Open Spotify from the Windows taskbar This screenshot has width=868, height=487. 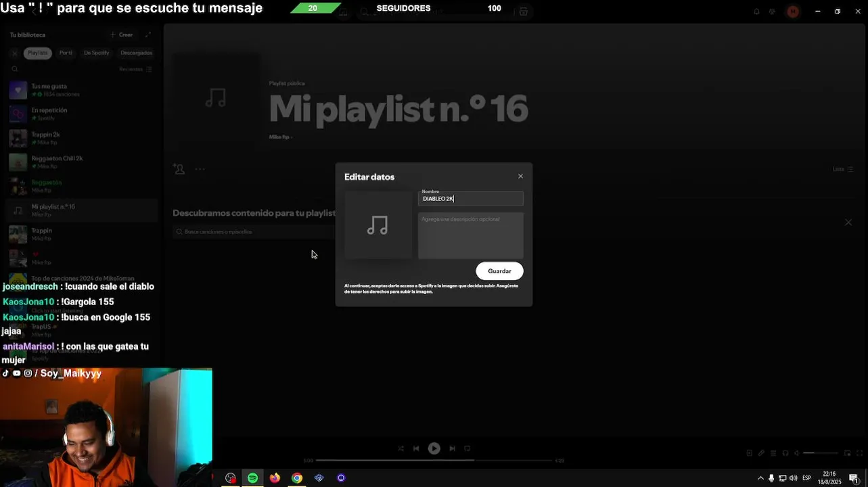click(x=252, y=478)
